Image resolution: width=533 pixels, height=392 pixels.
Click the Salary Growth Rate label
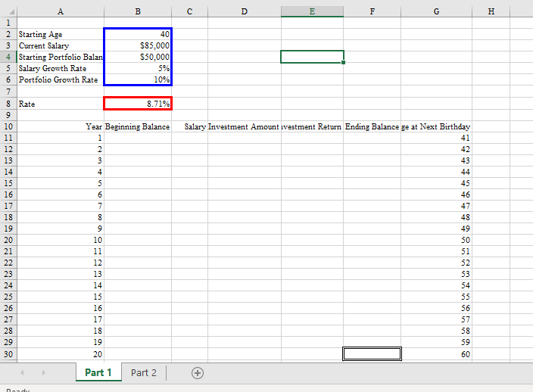[x=61, y=68]
